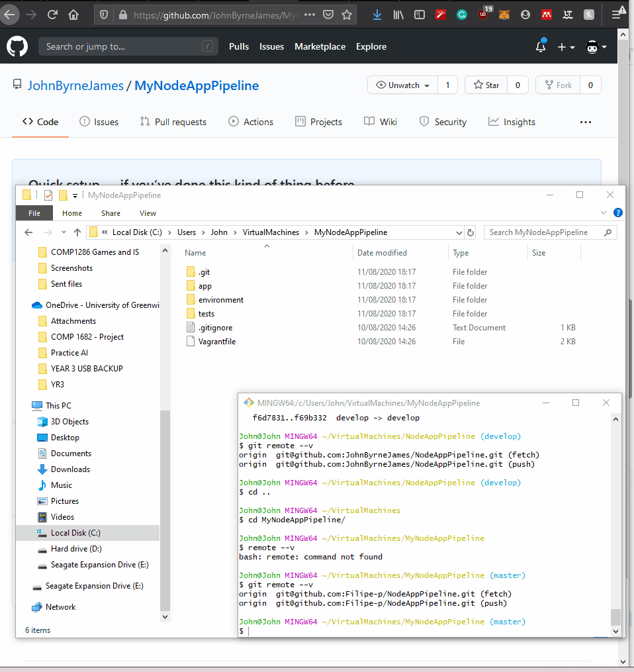The image size is (634, 672).
Task: Expand Explorer address bar history dropdown
Action: click(459, 232)
